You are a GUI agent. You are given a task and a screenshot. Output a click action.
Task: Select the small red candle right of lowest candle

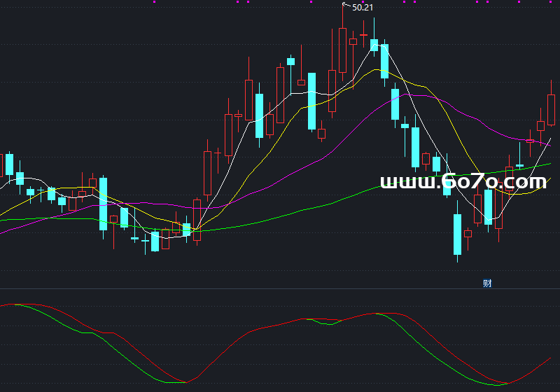pyautogui.click(x=468, y=234)
